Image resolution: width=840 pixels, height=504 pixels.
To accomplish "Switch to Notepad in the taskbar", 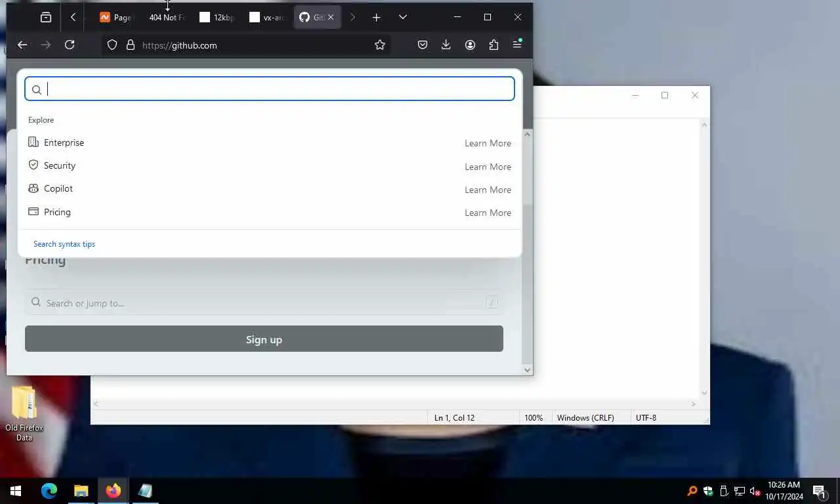I will point(145,491).
